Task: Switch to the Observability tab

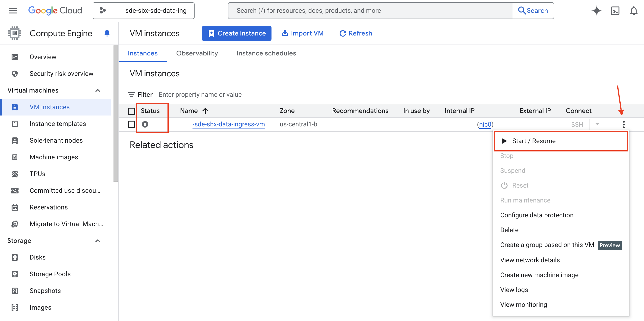Action: (x=197, y=53)
